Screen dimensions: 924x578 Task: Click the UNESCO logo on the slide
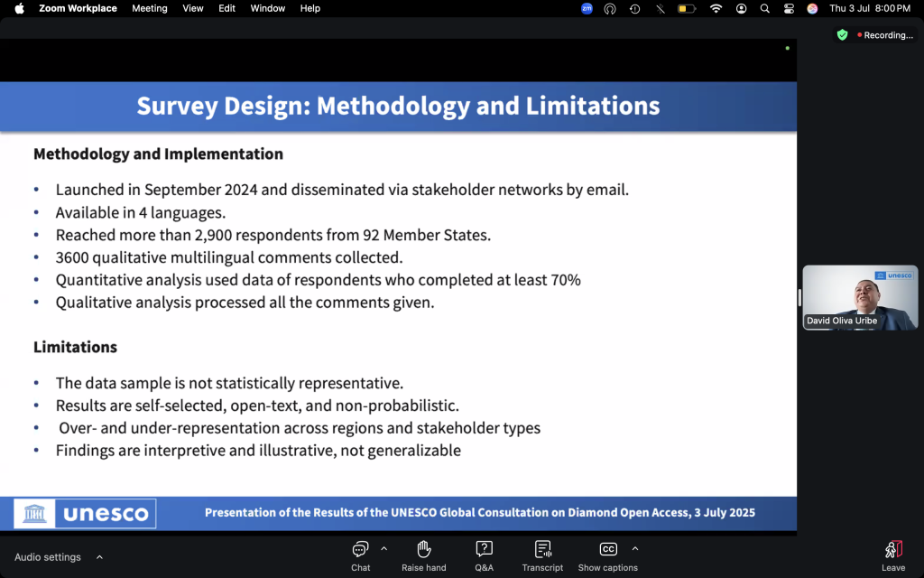coord(85,514)
